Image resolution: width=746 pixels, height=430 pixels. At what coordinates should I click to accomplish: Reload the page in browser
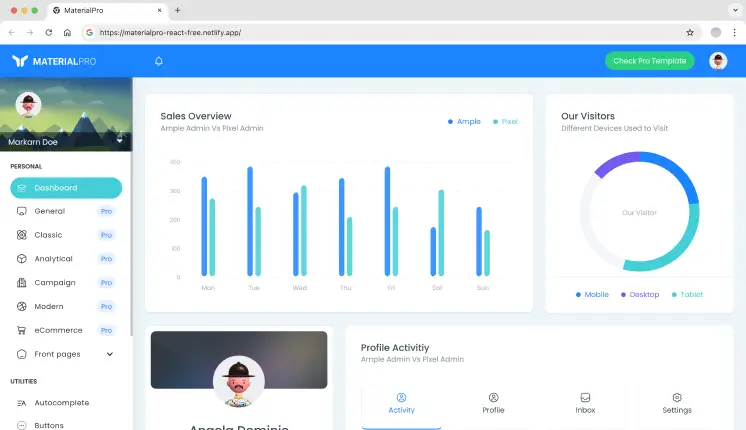66,32
